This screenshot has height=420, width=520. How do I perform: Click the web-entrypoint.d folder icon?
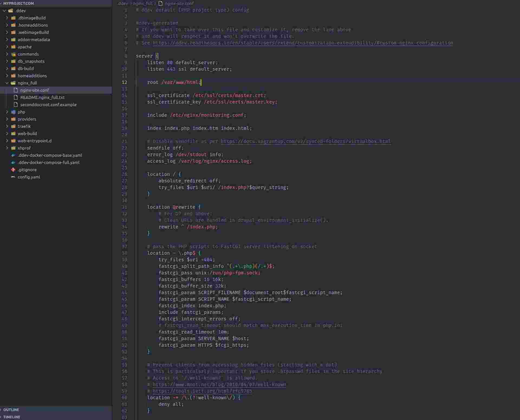click(13, 141)
